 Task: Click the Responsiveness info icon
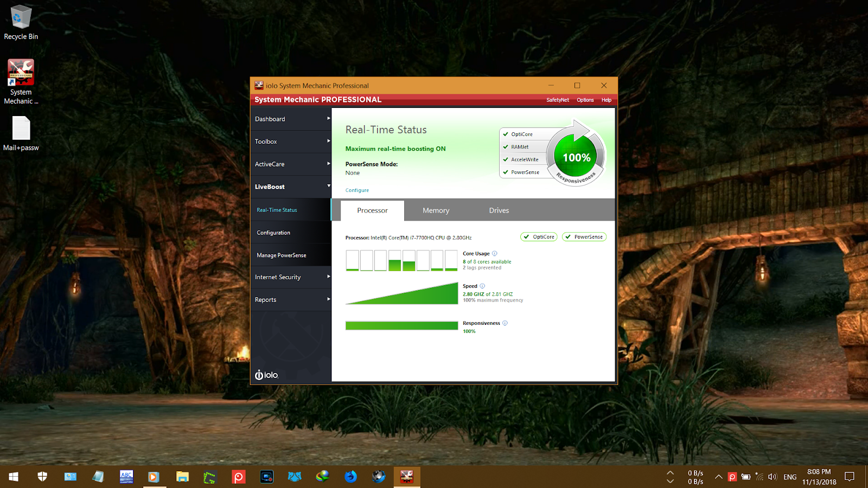coord(505,323)
